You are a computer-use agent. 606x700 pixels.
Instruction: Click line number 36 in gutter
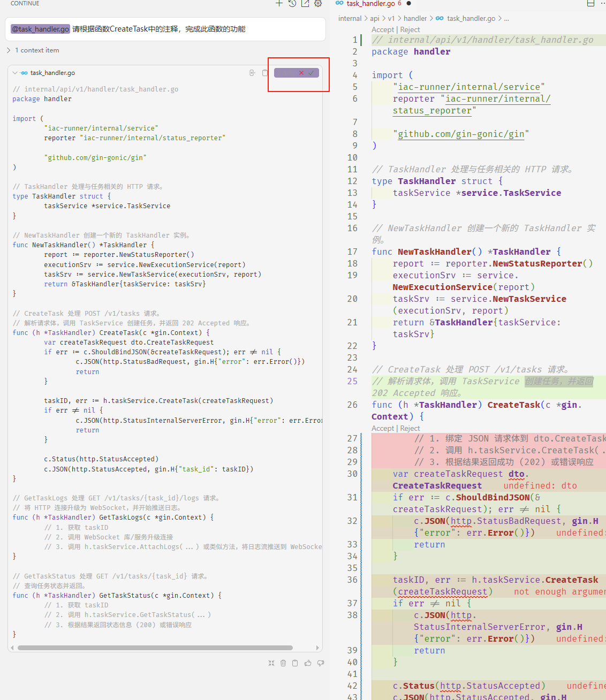(352, 580)
